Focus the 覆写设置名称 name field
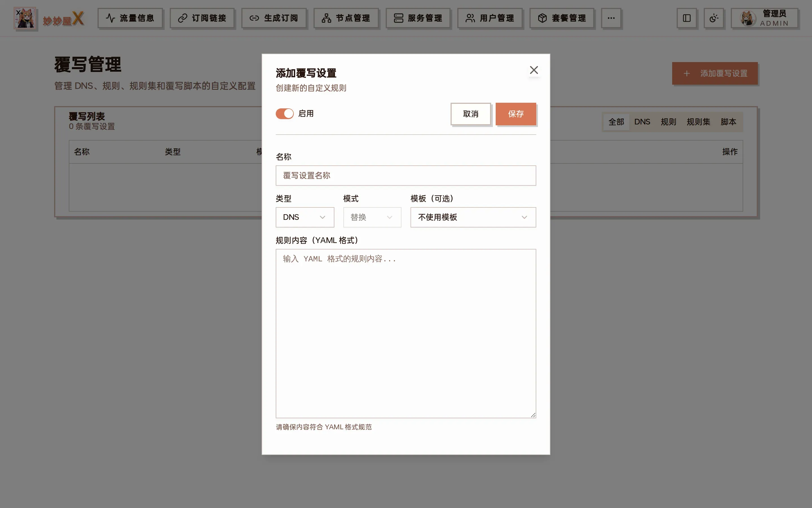The width and height of the screenshot is (812, 508). coord(406,175)
